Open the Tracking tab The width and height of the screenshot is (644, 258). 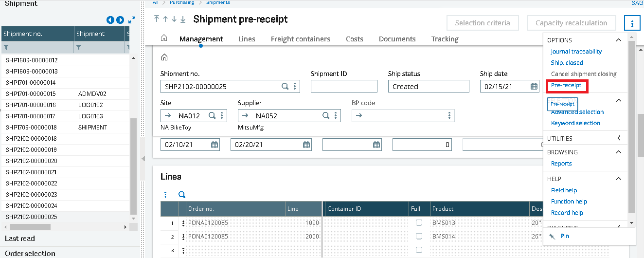coord(445,39)
